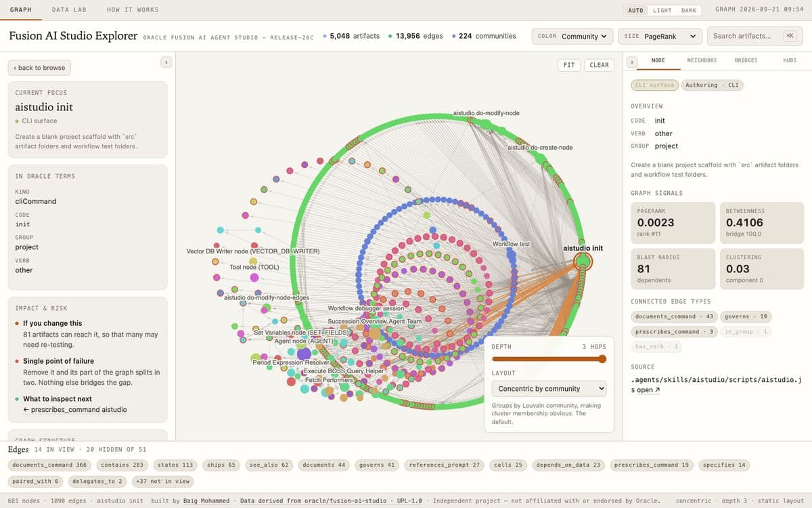812x508 pixels.
Task: Set theme to Light
Action: 662,10
